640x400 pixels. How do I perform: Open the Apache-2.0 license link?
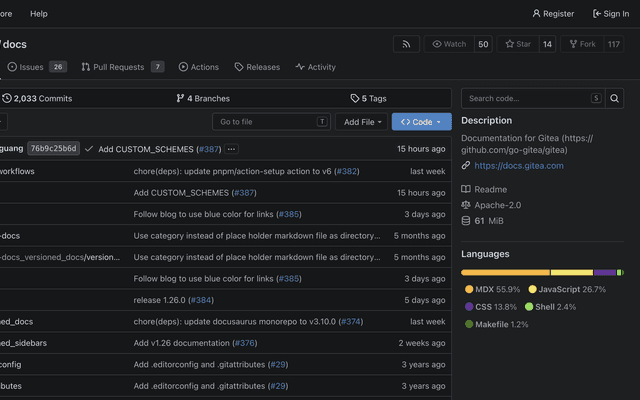pyautogui.click(x=491, y=205)
